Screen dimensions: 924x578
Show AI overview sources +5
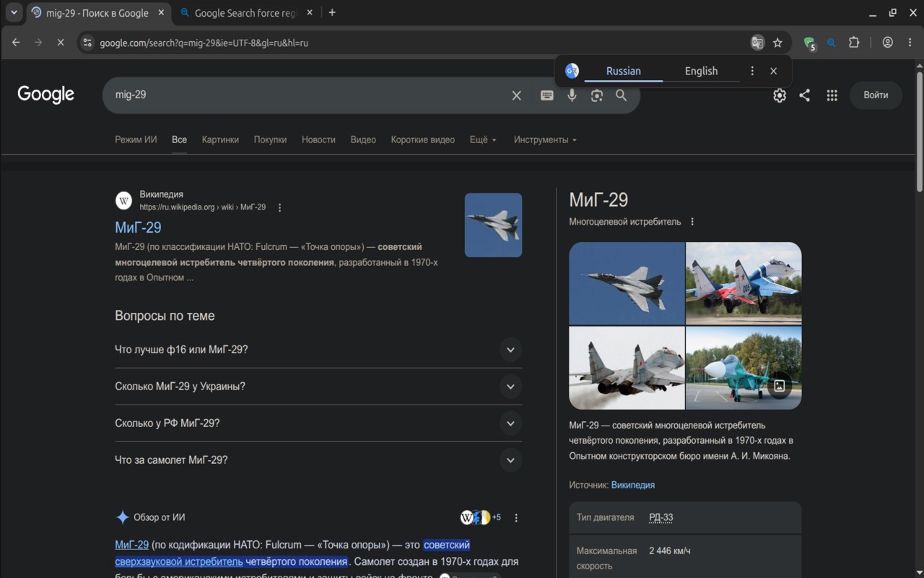481,517
